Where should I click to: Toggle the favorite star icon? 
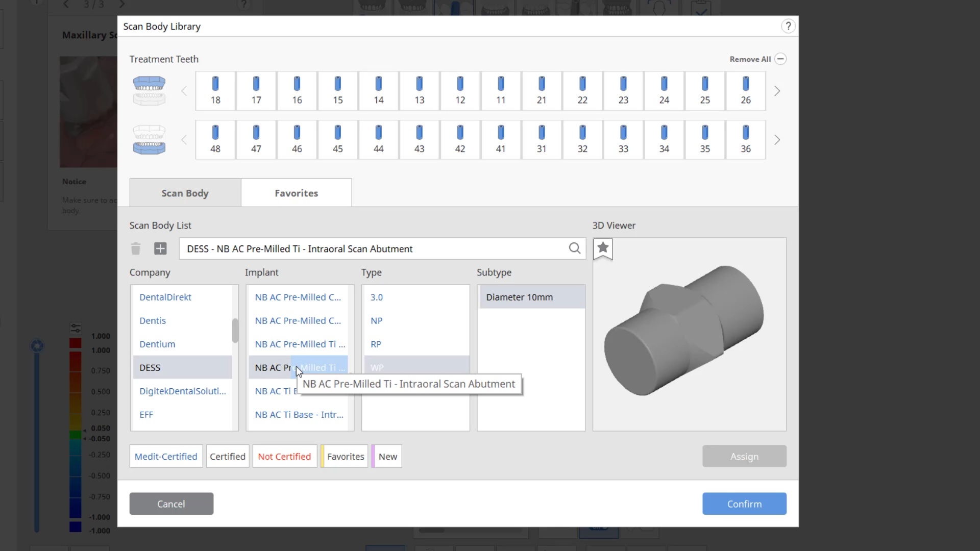point(603,248)
